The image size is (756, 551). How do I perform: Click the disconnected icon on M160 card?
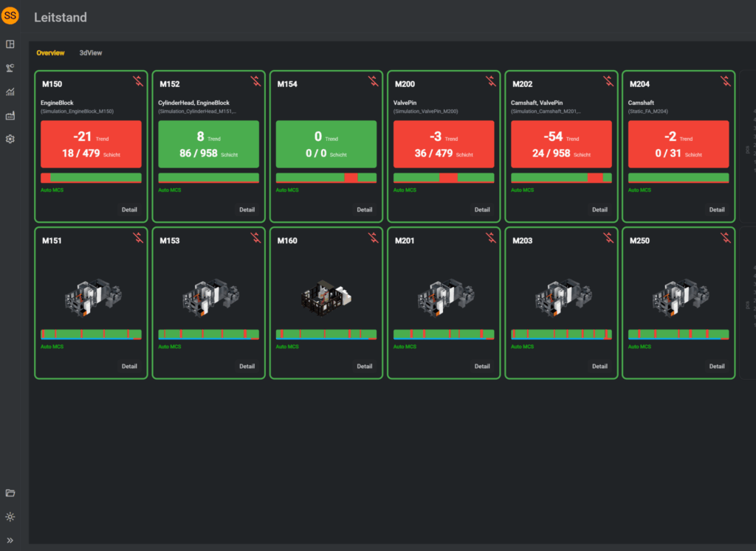(x=373, y=238)
